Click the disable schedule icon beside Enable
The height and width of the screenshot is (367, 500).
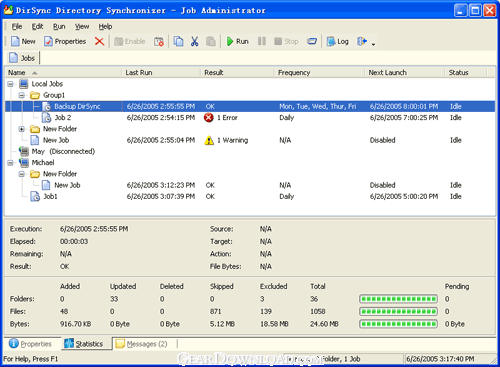[x=159, y=42]
